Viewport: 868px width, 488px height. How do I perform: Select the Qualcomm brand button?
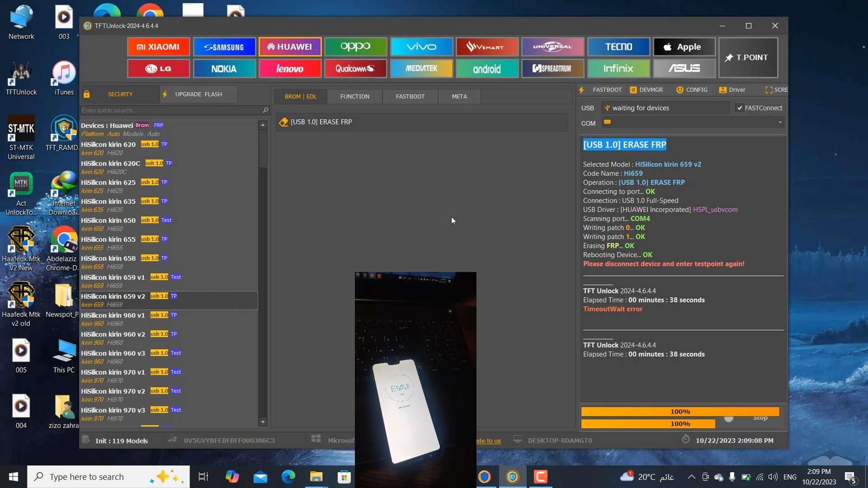355,68
